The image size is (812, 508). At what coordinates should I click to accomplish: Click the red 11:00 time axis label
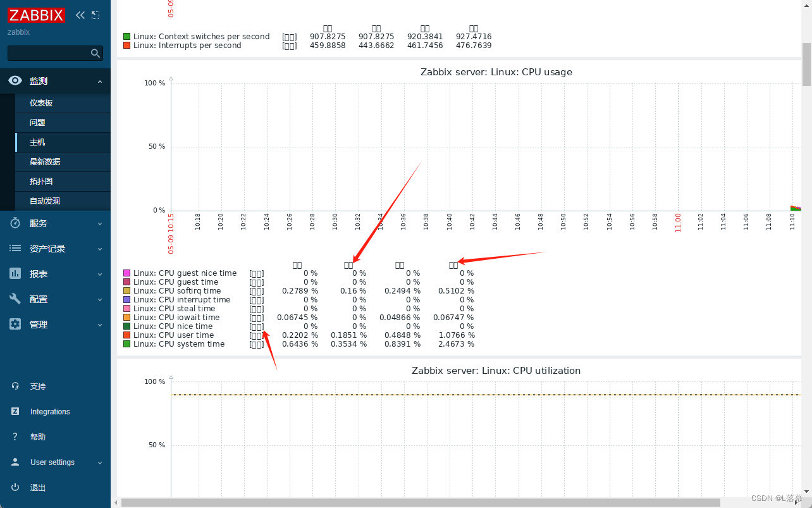(678, 223)
